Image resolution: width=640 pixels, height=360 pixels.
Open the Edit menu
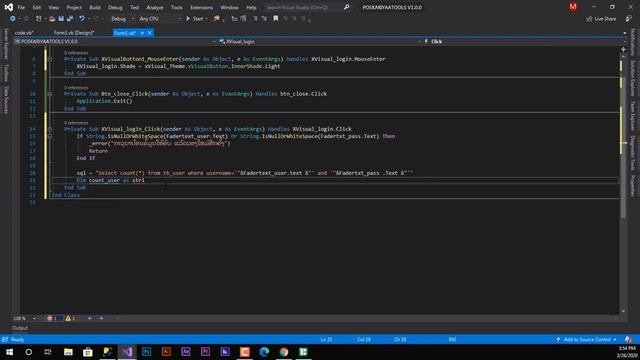coord(37,7)
